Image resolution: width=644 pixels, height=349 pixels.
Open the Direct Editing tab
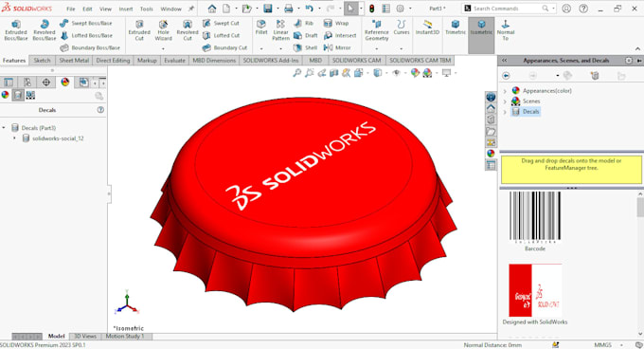coord(113,61)
